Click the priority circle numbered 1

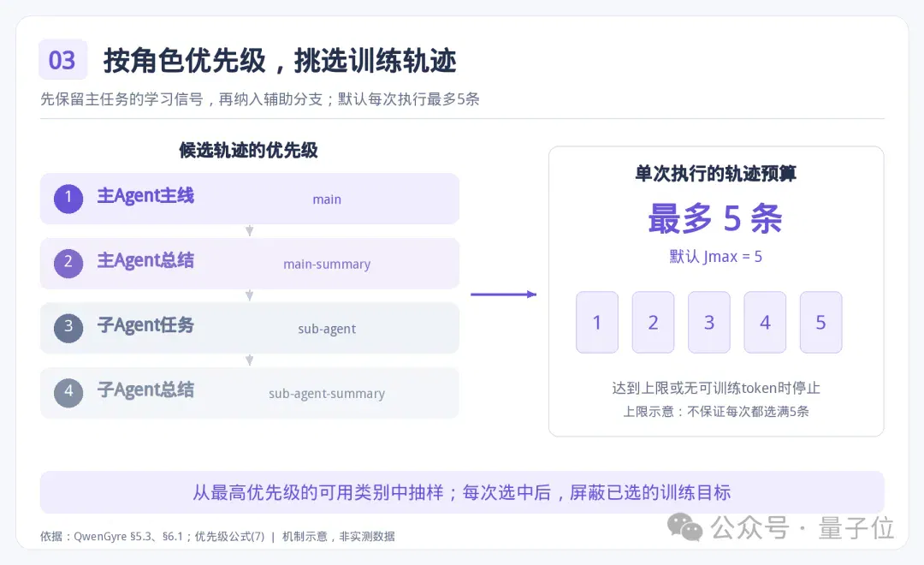(x=68, y=198)
